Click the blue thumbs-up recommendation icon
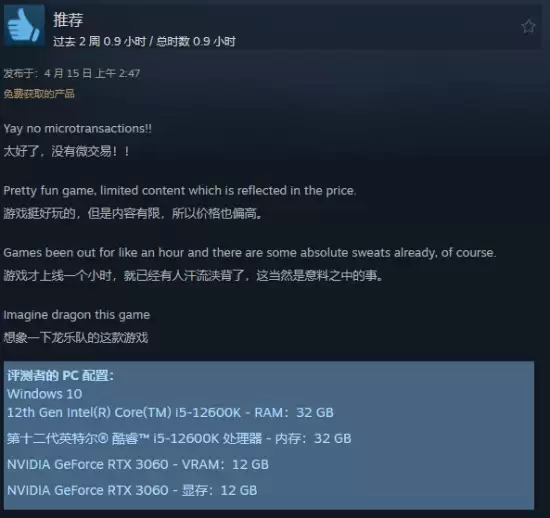 (24, 25)
